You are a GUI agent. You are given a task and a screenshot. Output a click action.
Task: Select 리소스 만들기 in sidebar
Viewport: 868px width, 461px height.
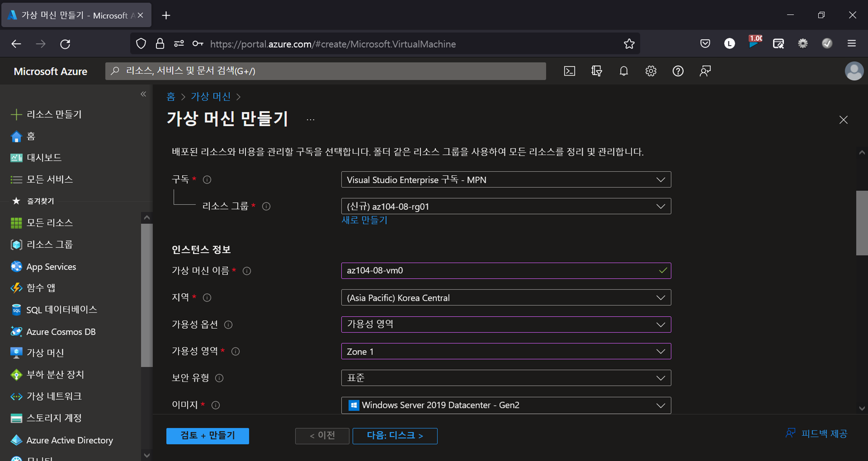tap(46, 114)
